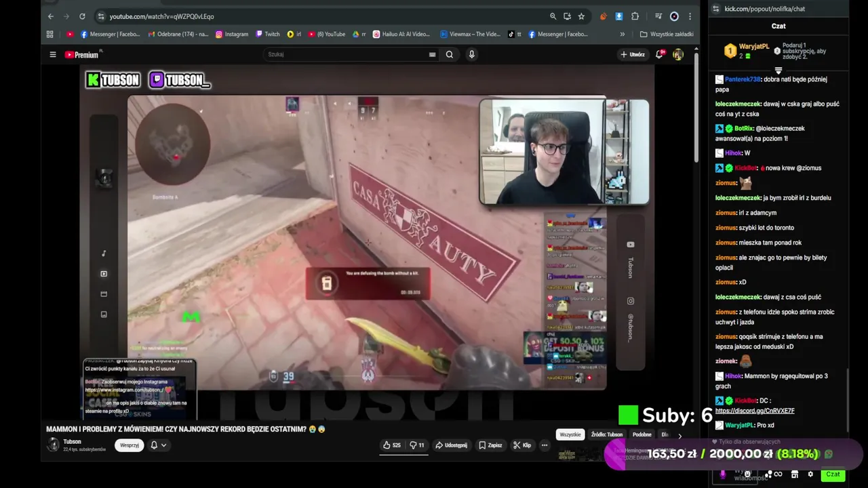Select the Źródło: Tubson filter chip

[x=606, y=434]
